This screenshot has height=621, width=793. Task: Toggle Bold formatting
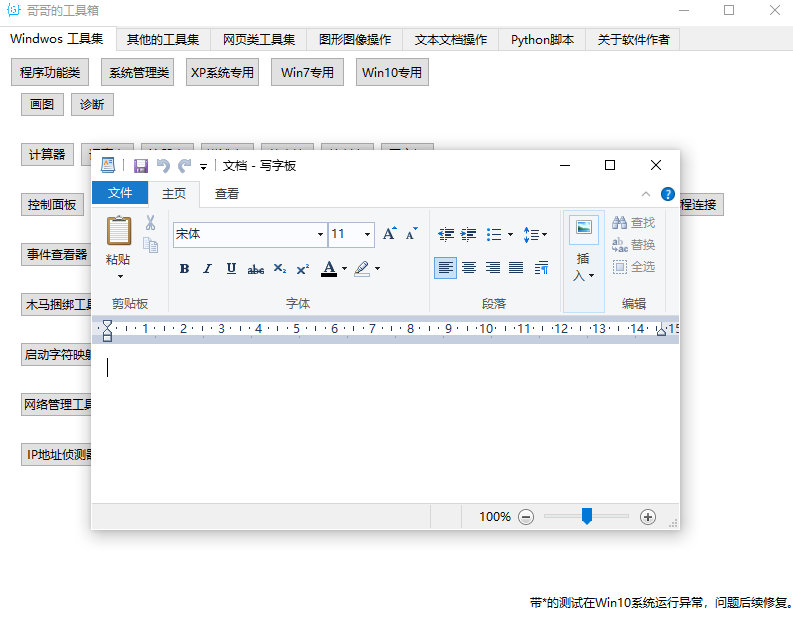coord(185,269)
